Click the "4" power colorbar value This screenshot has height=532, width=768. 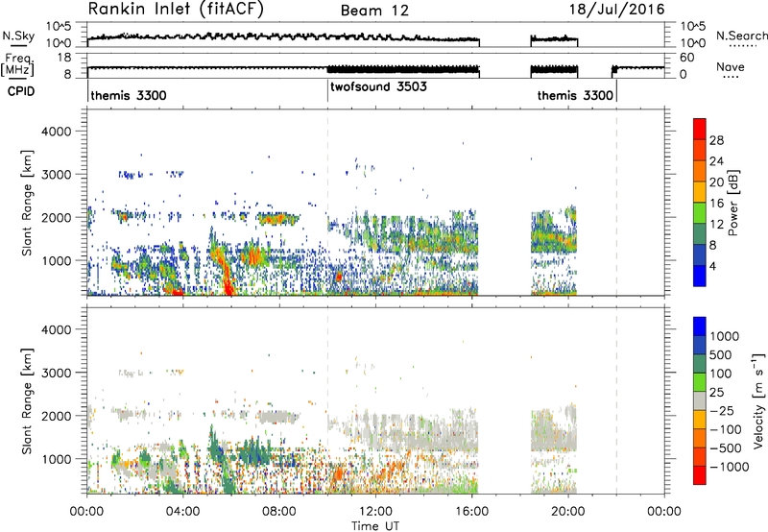pos(712,266)
